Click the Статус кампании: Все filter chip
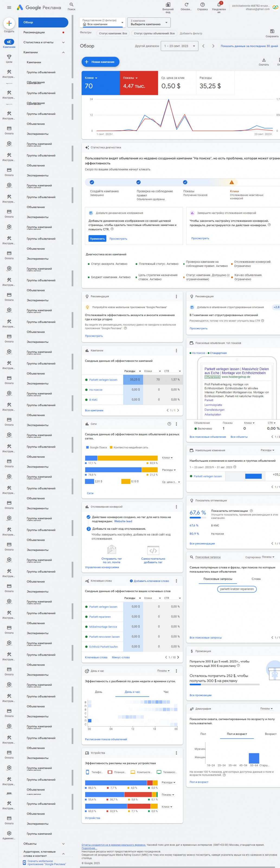Screen dimensions: 280x868 [x=113, y=33]
